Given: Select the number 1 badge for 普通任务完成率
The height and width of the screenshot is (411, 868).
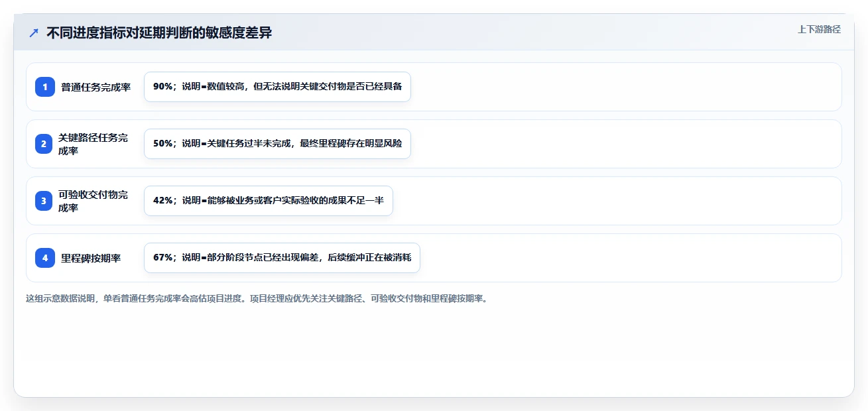Looking at the screenshot, I should click(45, 86).
